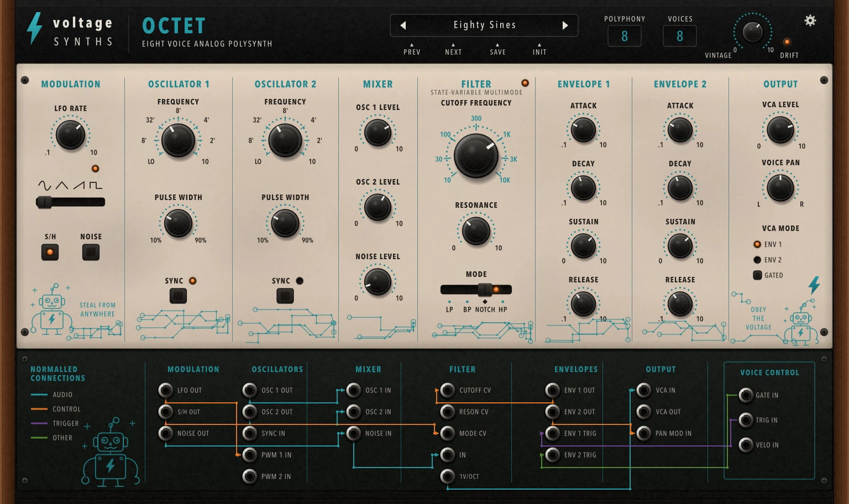849x504 pixels.
Task: Click the OSC 1 OUT jack
Action: coord(250,390)
